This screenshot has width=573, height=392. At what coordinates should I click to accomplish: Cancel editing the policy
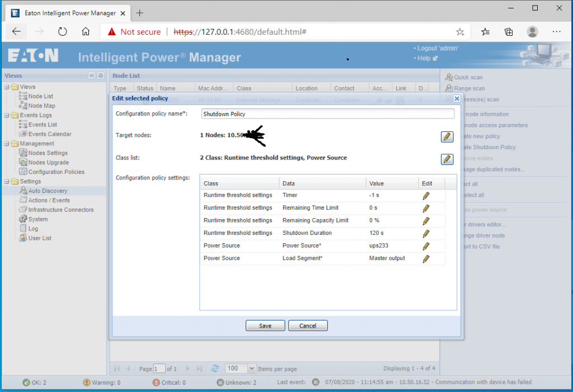[308, 326]
